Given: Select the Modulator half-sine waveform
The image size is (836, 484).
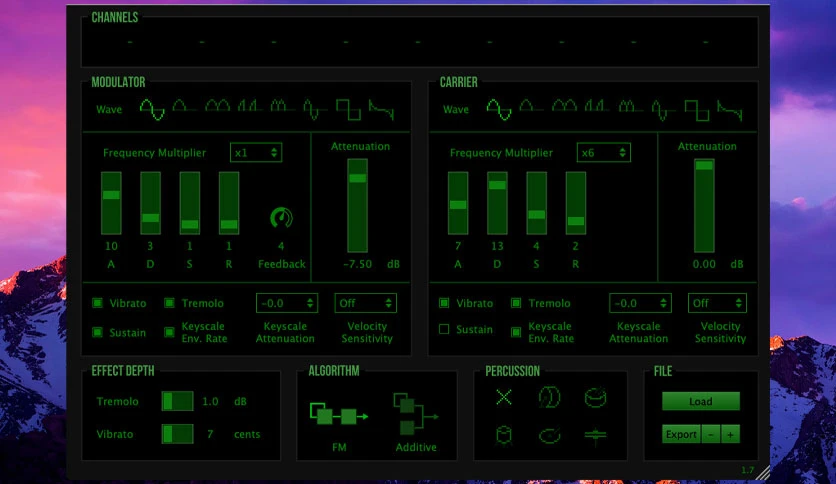Looking at the screenshot, I should coord(183,106).
